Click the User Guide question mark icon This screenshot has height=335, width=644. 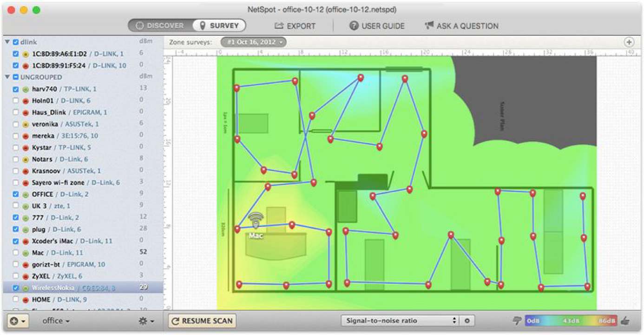click(354, 26)
